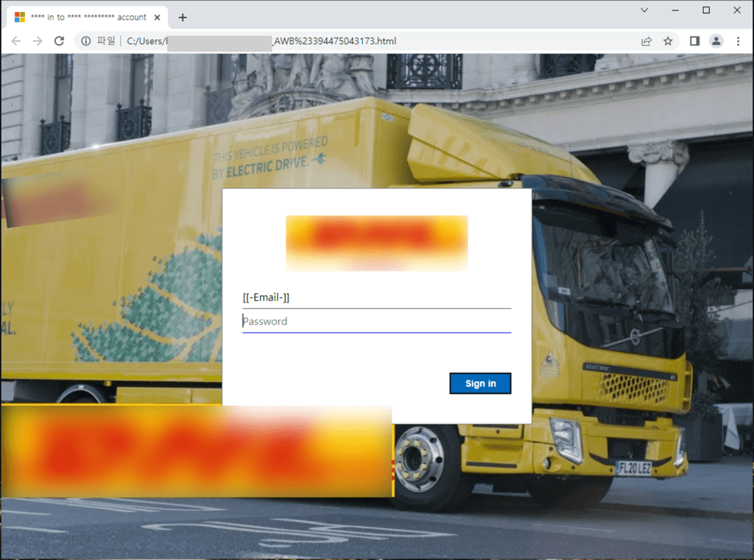Share this page using the share icon
Viewport: 754px width, 560px height.
coord(646,41)
